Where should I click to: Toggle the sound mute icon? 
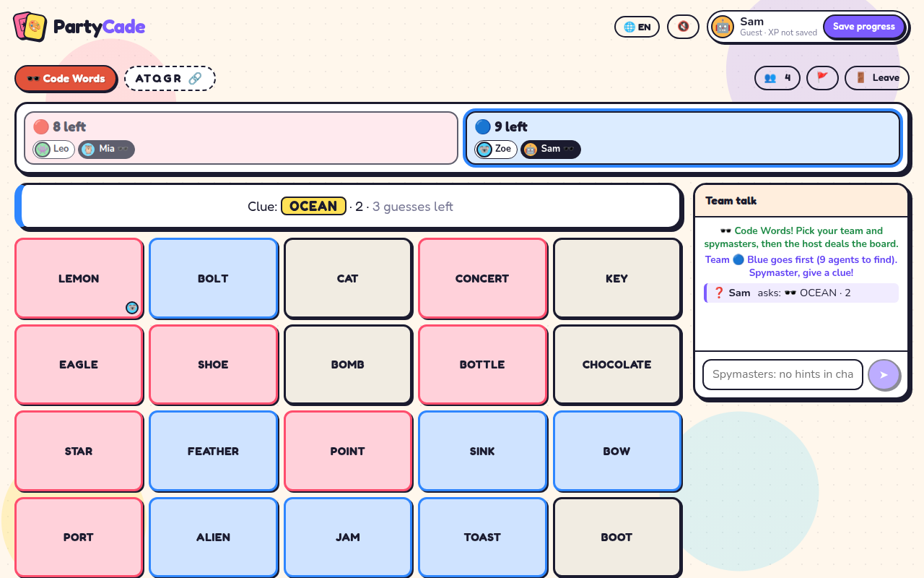[x=683, y=27]
